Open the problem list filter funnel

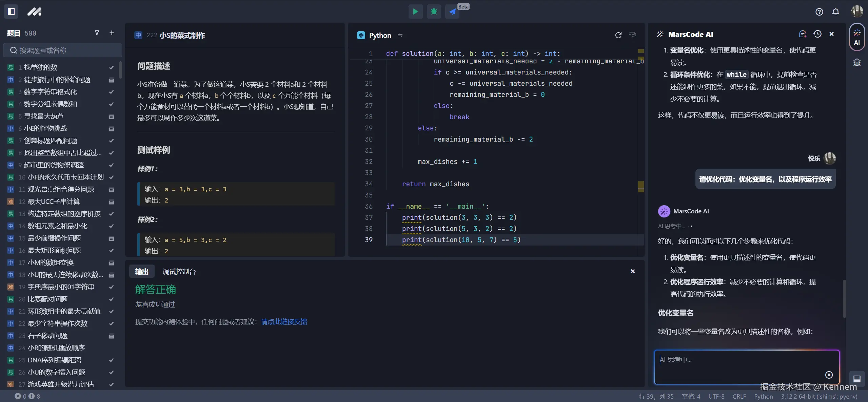[97, 33]
